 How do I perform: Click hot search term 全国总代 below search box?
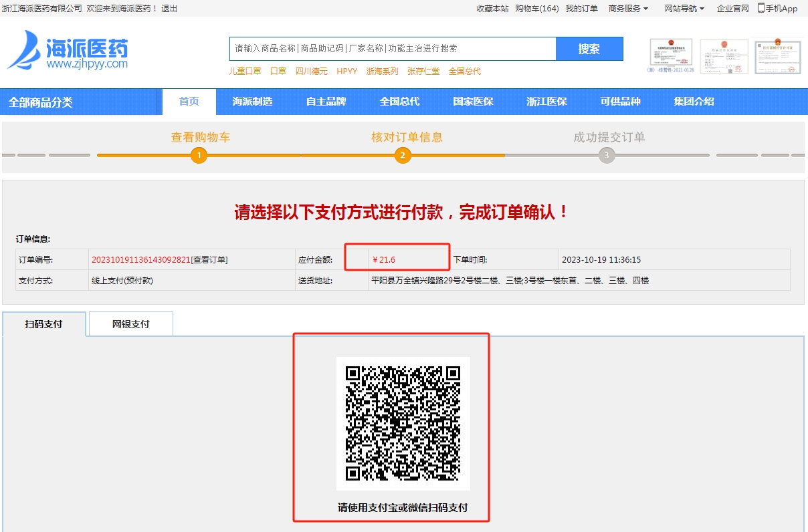(465, 71)
